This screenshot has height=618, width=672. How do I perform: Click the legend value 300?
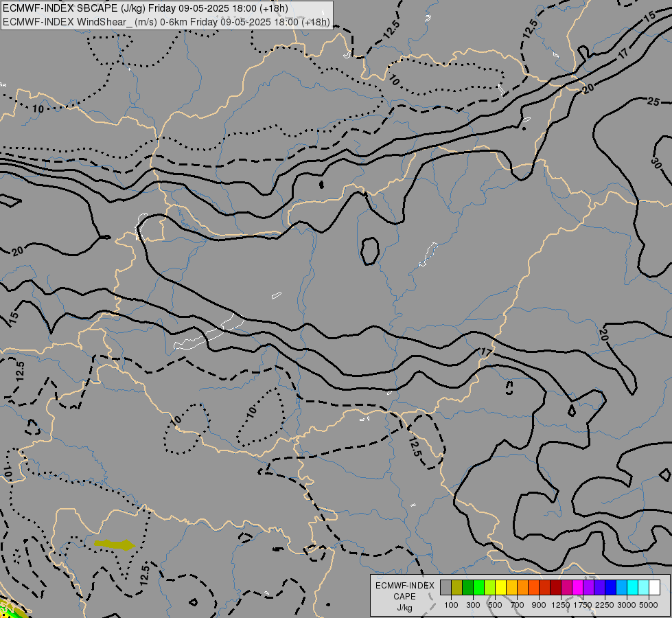[473, 605]
